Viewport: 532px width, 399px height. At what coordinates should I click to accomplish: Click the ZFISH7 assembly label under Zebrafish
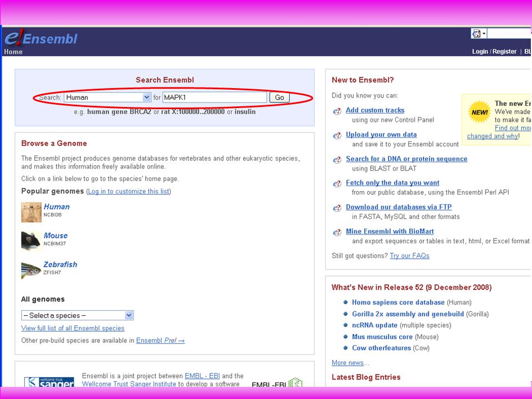(52, 273)
